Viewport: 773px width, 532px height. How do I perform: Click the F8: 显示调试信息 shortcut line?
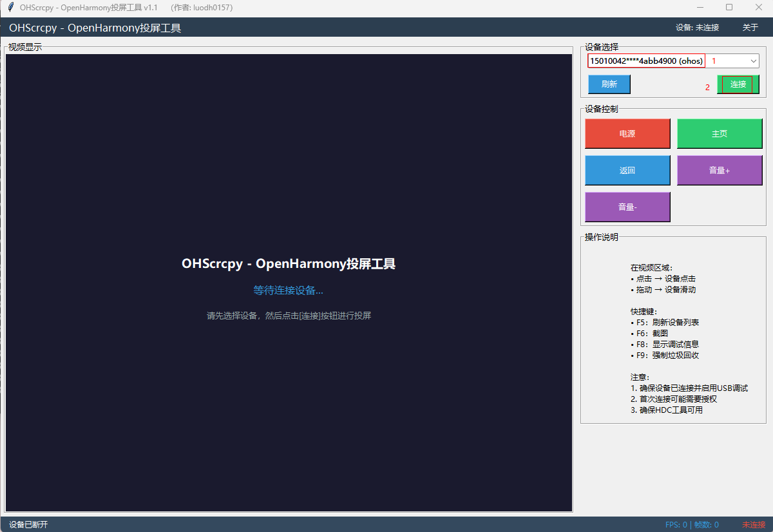pyautogui.click(x=665, y=345)
